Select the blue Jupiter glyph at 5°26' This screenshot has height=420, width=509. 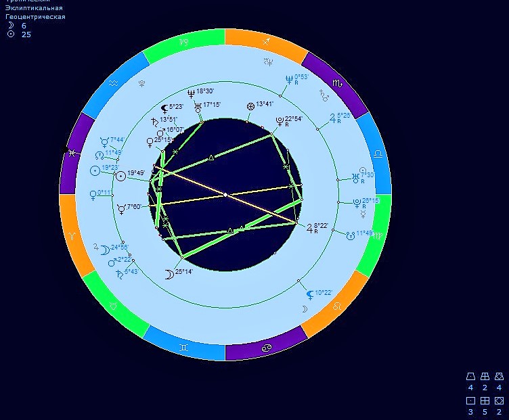pos(333,118)
